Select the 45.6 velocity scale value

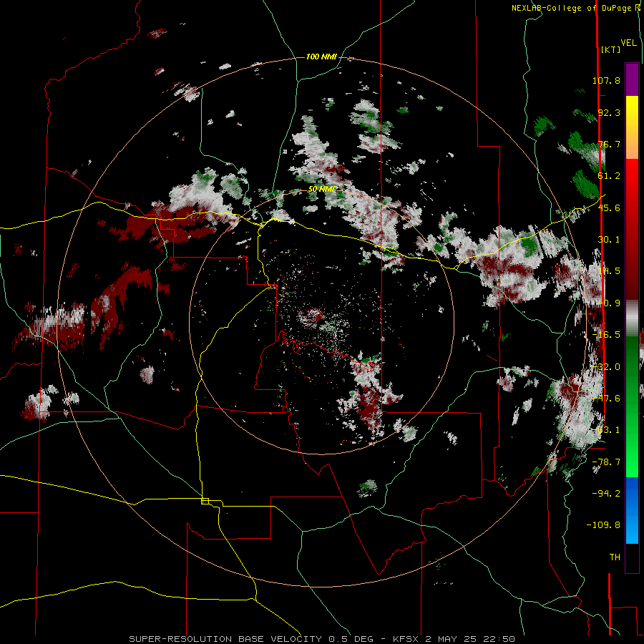click(x=609, y=208)
